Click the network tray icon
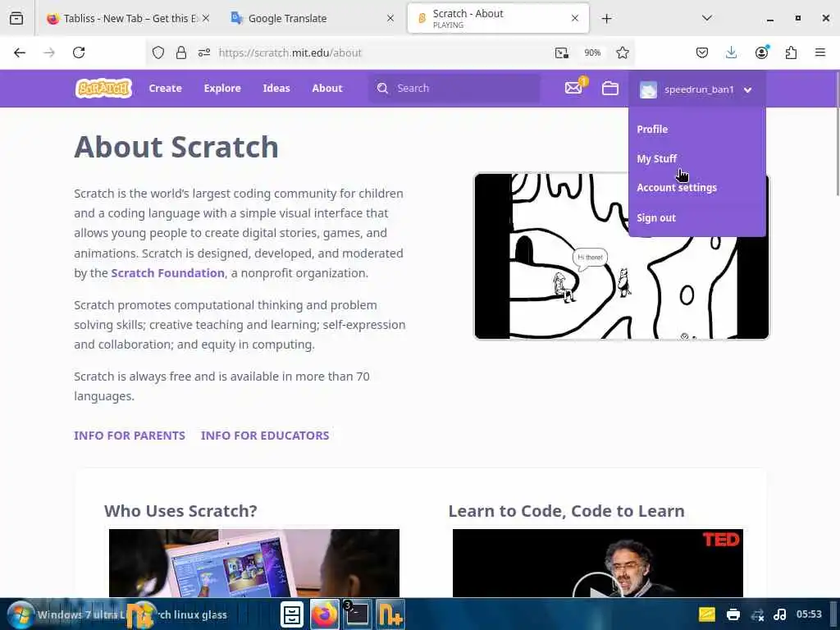840x630 pixels. click(757, 615)
